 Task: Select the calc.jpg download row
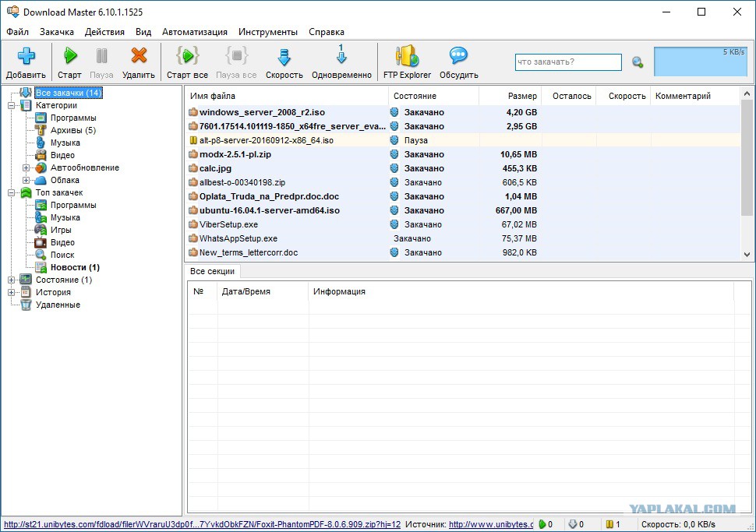(x=463, y=168)
